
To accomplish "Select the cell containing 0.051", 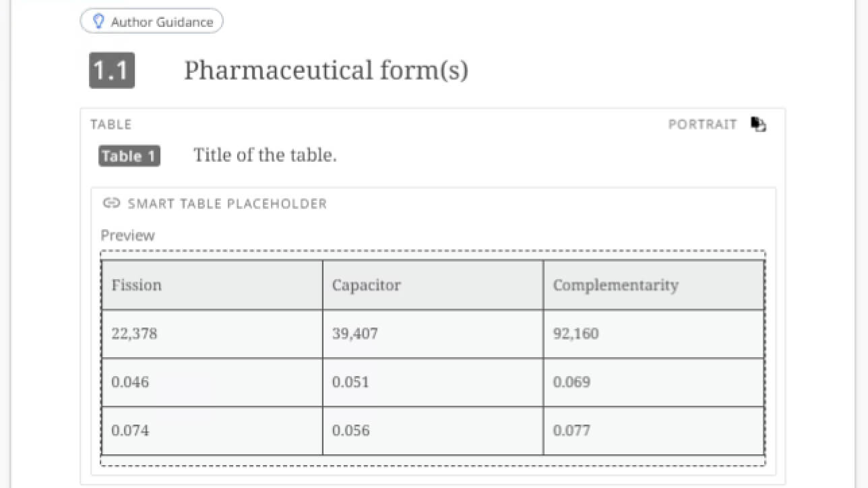I will 433,382.
